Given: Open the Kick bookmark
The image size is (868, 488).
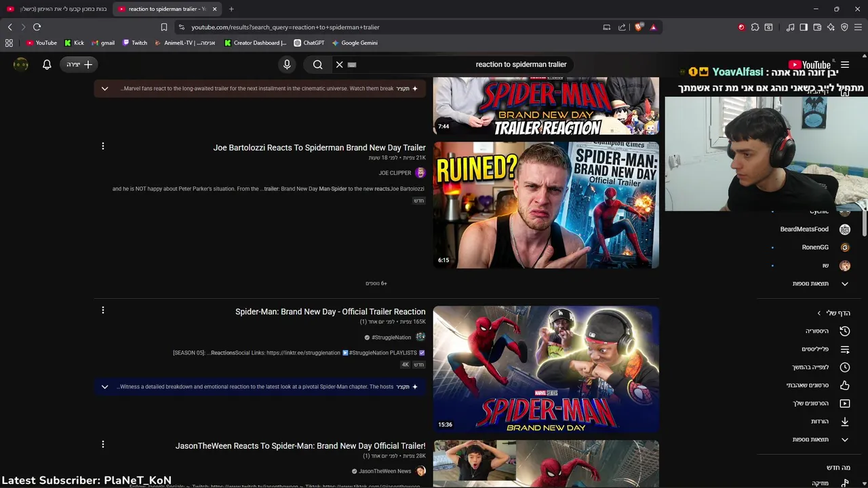Looking at the screenshot, I should point(75,43).
